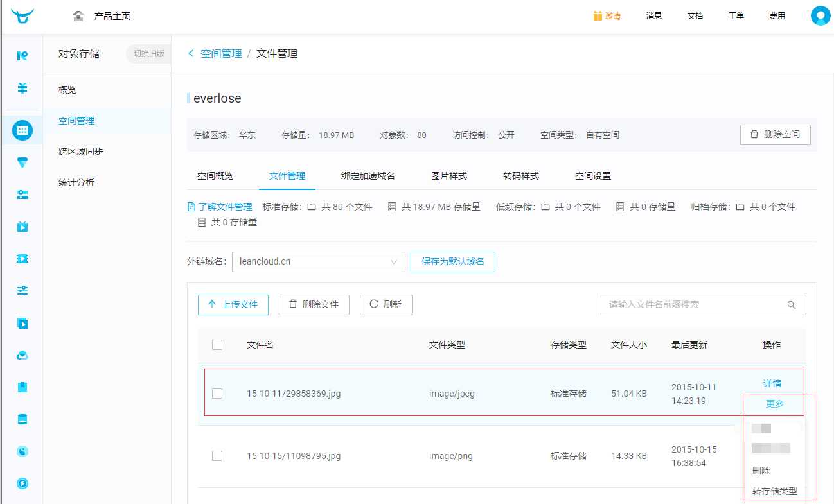This screenshot has width=834, height=504.
Task: Click the lightning-bolt sidebar icon
Action: point(22,483)
